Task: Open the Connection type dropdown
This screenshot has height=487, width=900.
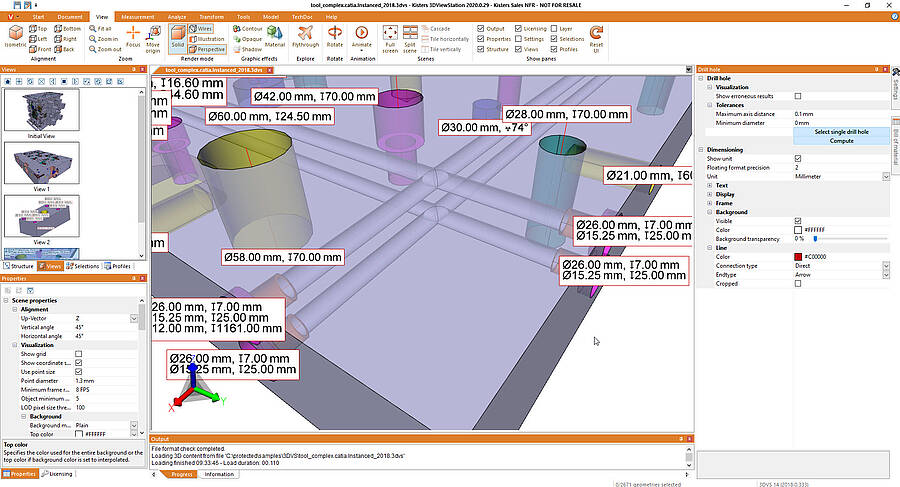Action: [886, 266]
